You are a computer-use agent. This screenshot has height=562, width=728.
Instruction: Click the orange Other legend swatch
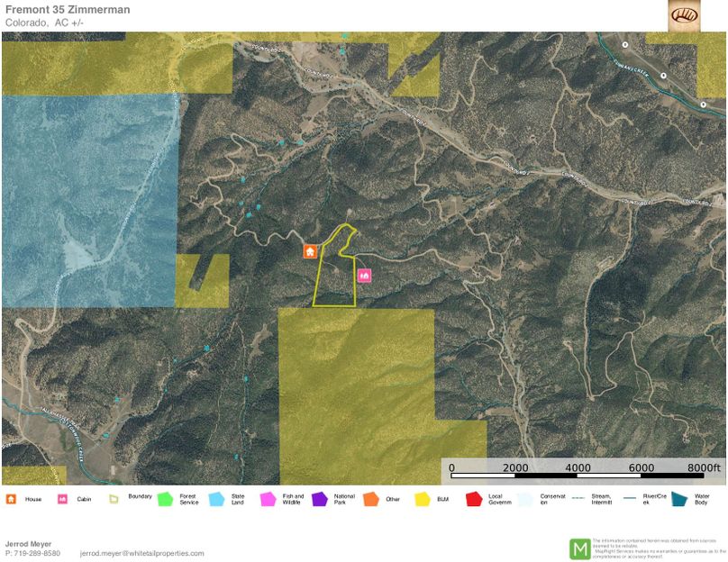coord(370,498)
